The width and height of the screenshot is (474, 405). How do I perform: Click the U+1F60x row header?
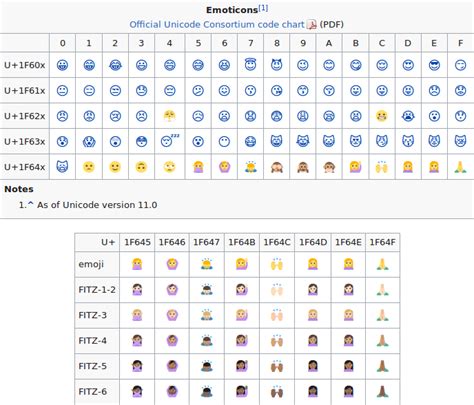click(24, 65)
